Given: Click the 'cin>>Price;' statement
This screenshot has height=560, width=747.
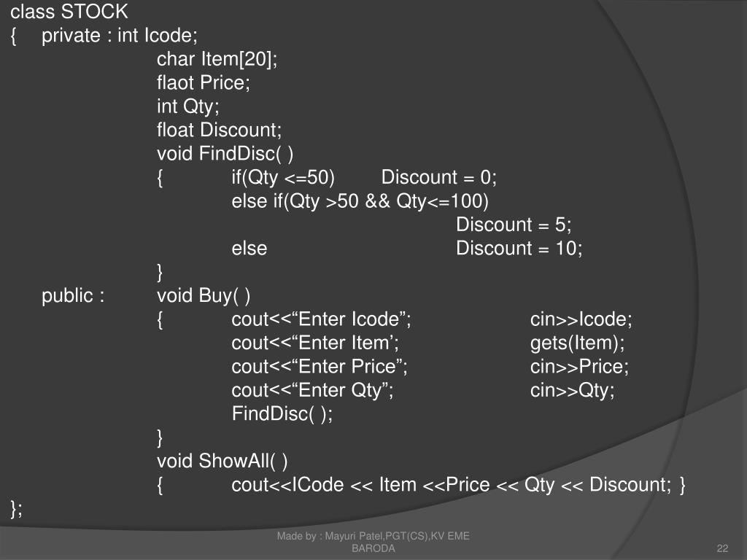Looking at the screenshot, I should (x=580, y=367).
